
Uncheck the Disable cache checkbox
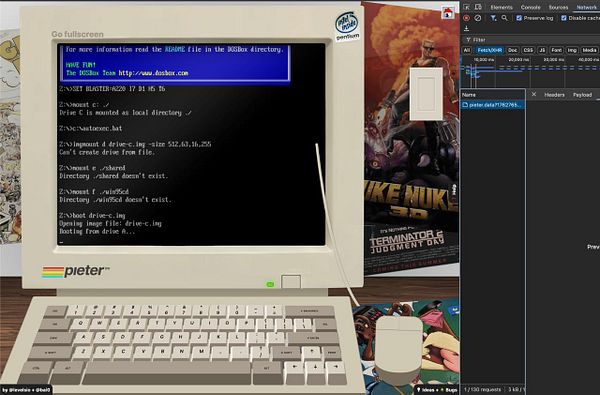click(564, 18)
